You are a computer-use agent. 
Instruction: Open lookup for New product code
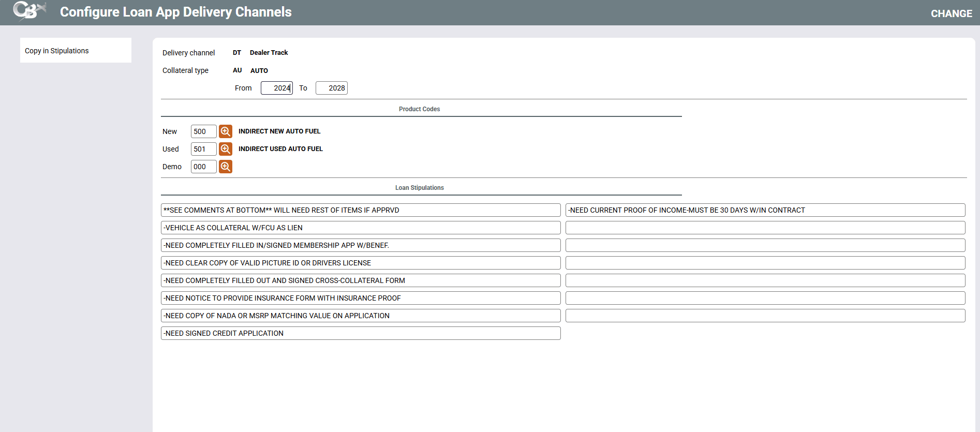click(225, 131)
